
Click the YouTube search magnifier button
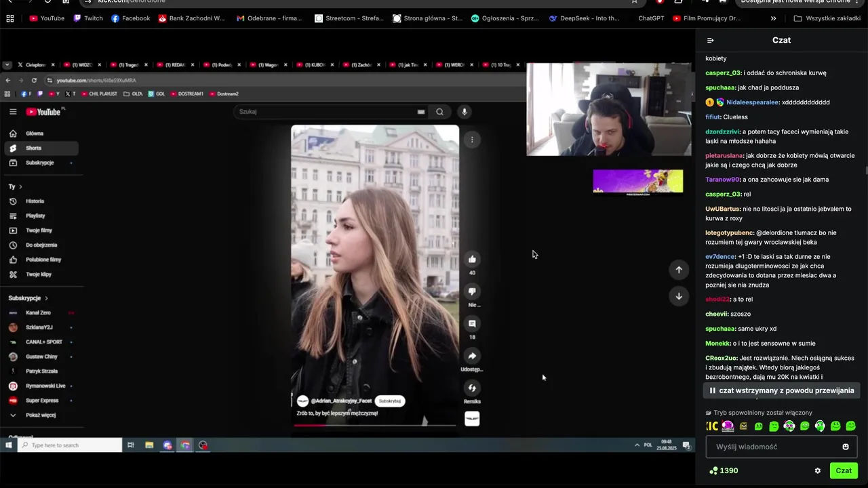pos(439,112)
